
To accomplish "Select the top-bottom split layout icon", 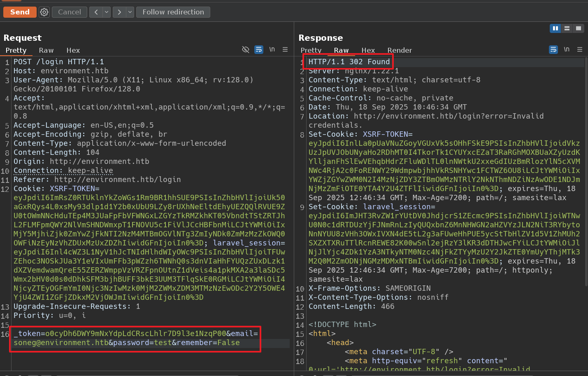I will point(567,28).
